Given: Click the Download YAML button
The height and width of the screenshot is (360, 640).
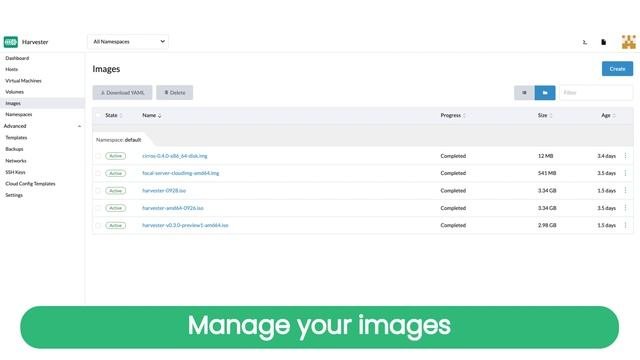Looking at the screenshot, I should click(122, 93).
